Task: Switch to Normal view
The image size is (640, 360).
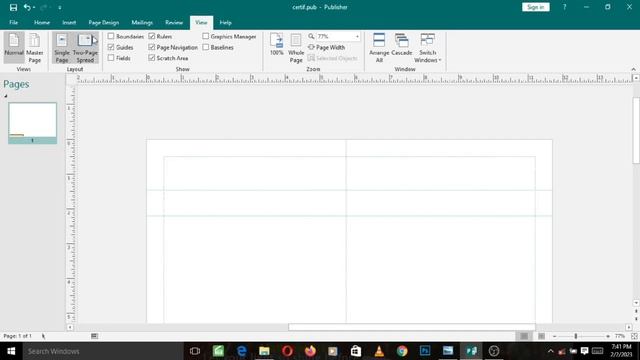Action: (x=14, y=47)
